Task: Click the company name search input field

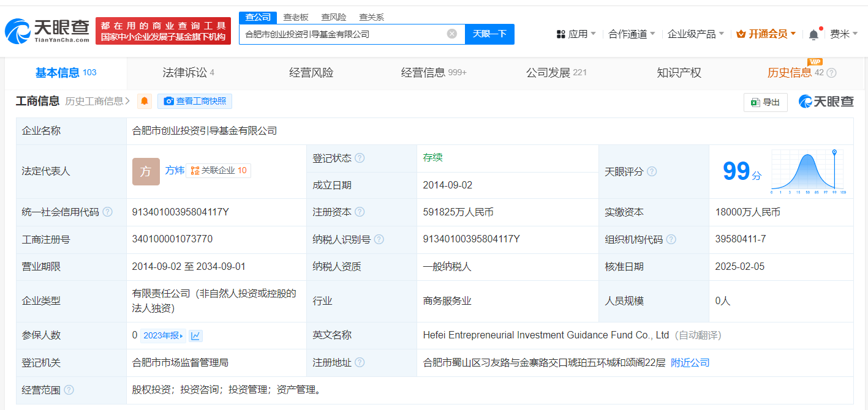Action: (343, 34)
